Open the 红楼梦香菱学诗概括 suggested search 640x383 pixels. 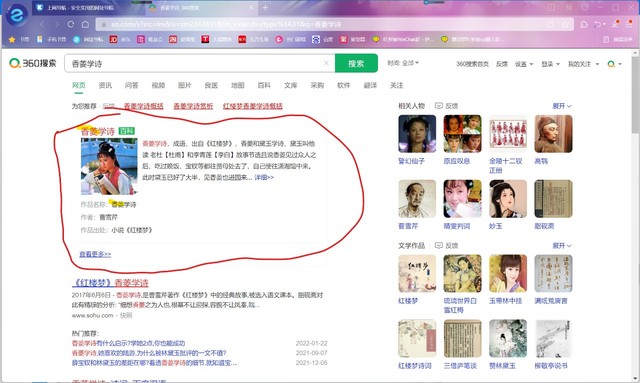click(x=253, y=106)
